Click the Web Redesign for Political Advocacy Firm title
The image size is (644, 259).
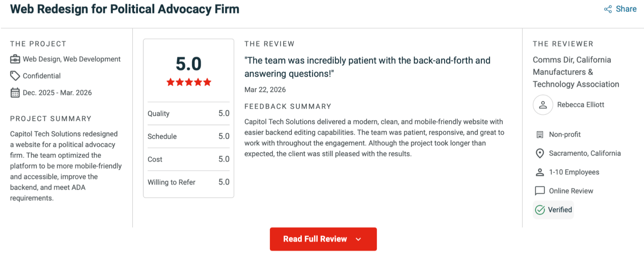click(x=125, y=9)
